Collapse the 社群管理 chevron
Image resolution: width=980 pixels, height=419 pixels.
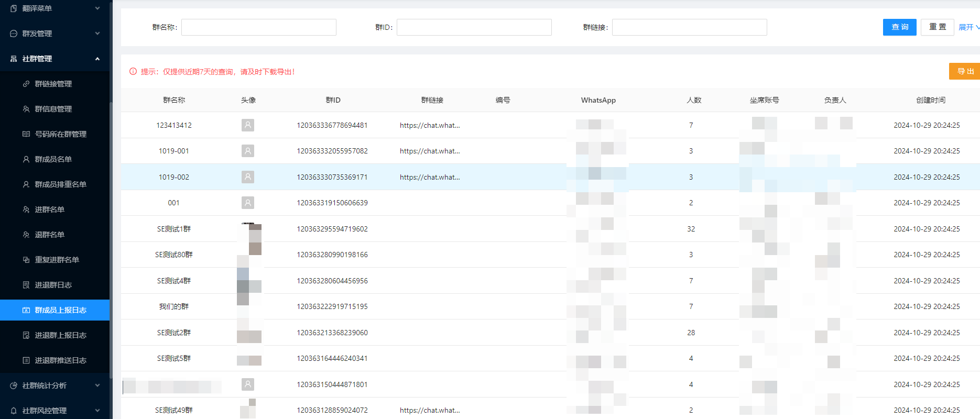97,59
